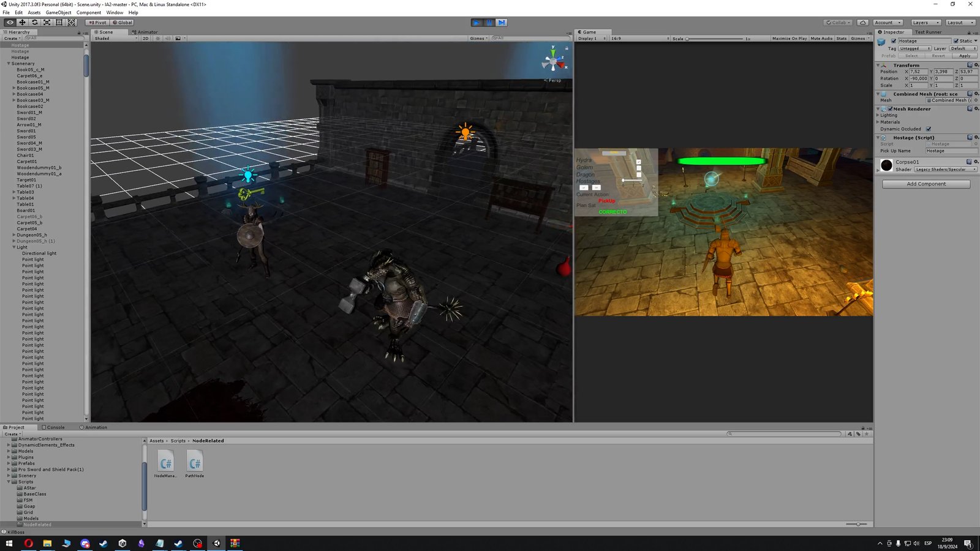The width and height of the screenshot is (980, 551).
Task: Toggle Stats overlay in Game view
Action: click(x=842, y=39)
